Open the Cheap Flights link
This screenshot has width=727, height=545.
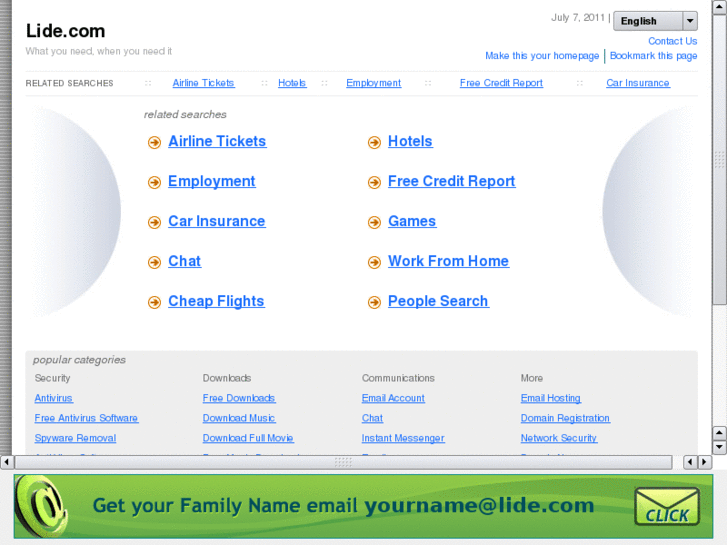point(216,301)
